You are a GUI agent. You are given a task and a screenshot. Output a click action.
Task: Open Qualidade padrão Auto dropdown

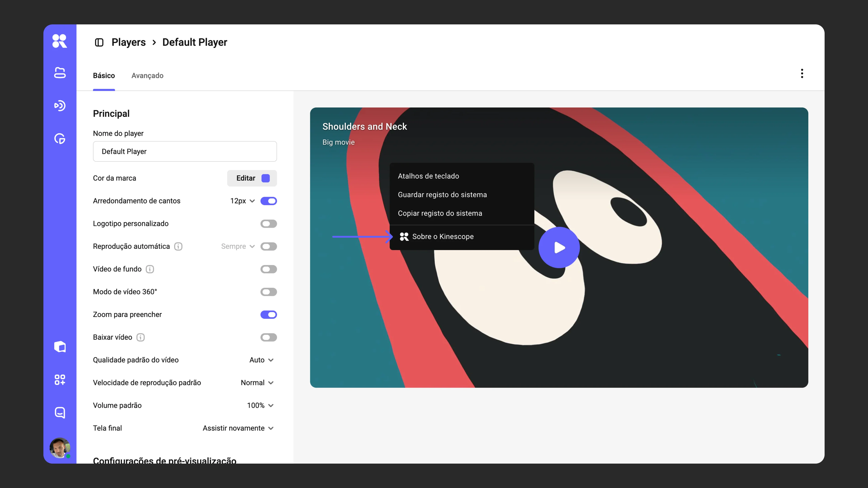click(x=262, y=360)
